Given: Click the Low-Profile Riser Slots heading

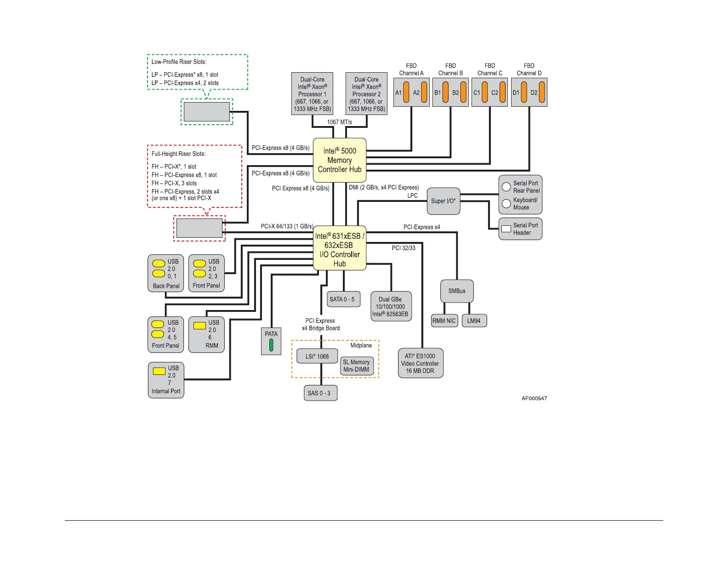Looking at the screenshot, I should click(x=179, y=62).
